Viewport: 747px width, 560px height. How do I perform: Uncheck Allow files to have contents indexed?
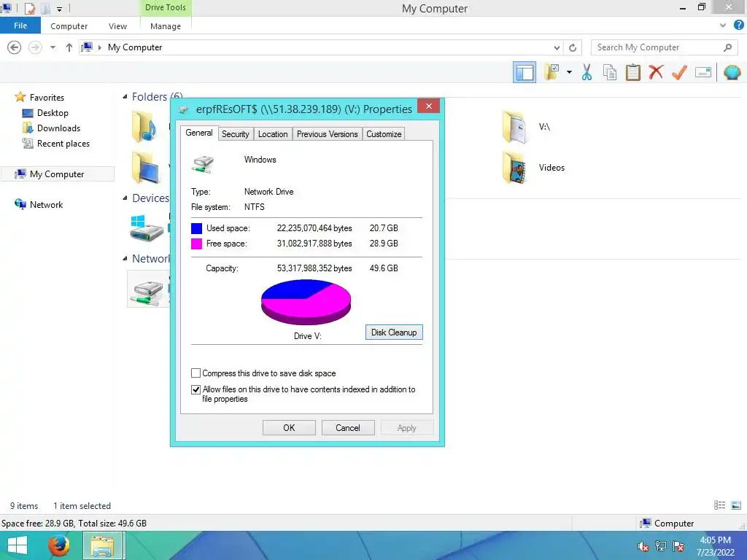(x=196, y=389)
